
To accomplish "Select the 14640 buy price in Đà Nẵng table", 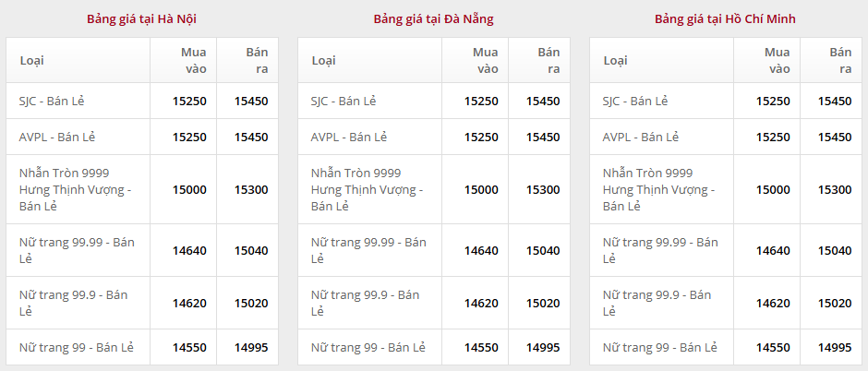I will point(481,250).
